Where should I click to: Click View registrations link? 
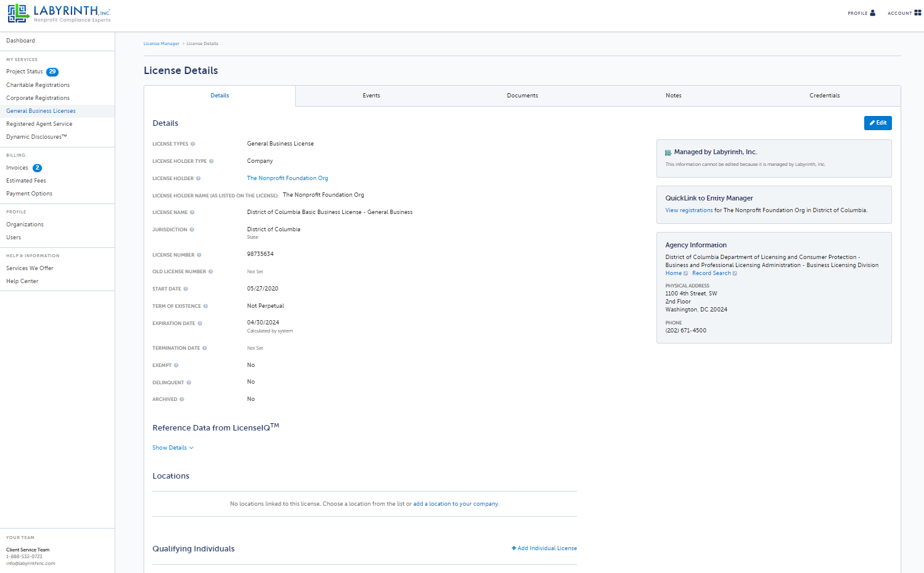[x=689, y=210]
